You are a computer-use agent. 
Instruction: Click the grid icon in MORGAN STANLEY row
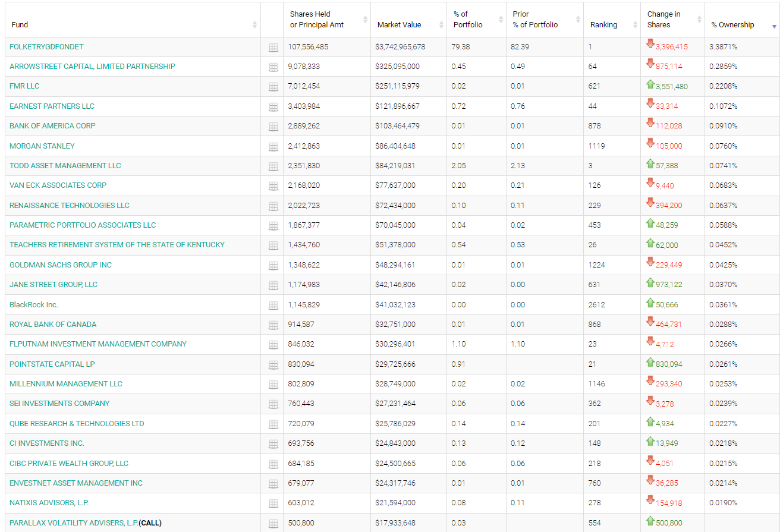273,147
